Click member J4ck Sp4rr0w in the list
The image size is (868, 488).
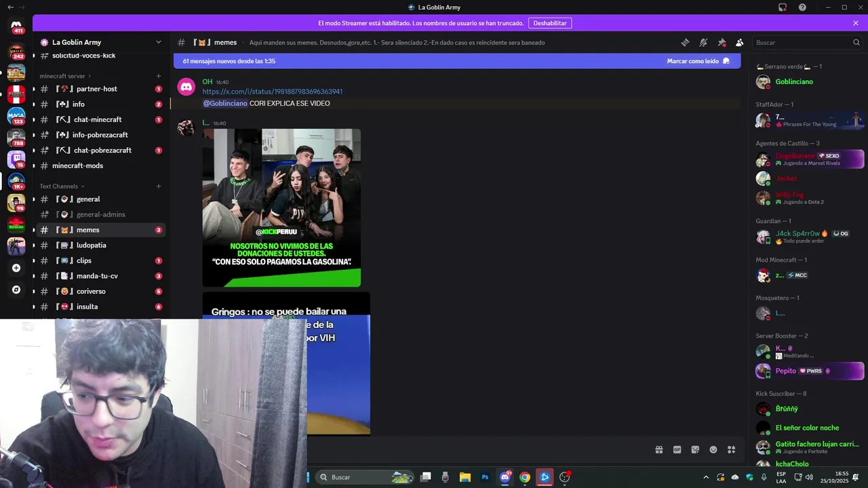[x=809, y=237]
